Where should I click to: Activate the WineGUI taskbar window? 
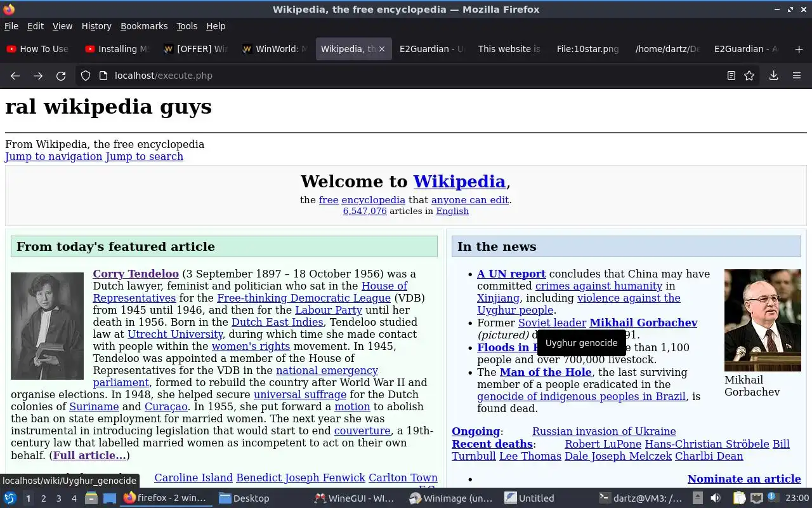coord(354,498)
